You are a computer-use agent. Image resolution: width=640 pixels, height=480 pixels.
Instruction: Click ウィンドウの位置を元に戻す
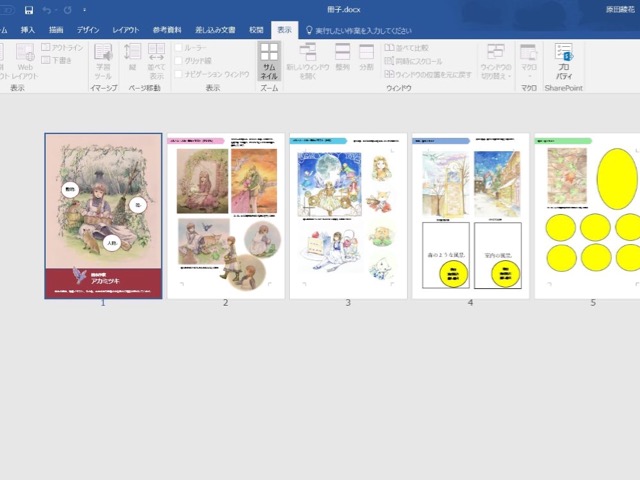tap(428, 74)
